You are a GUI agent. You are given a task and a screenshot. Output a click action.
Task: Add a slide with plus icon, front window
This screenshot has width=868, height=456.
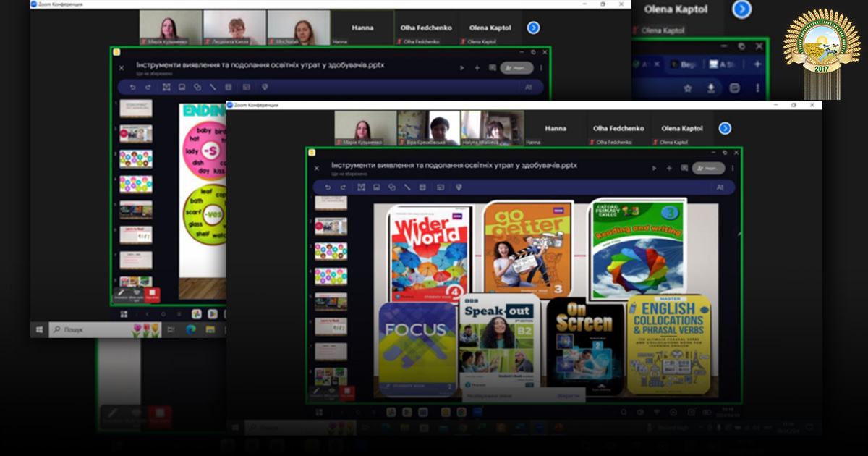point(670,168)
